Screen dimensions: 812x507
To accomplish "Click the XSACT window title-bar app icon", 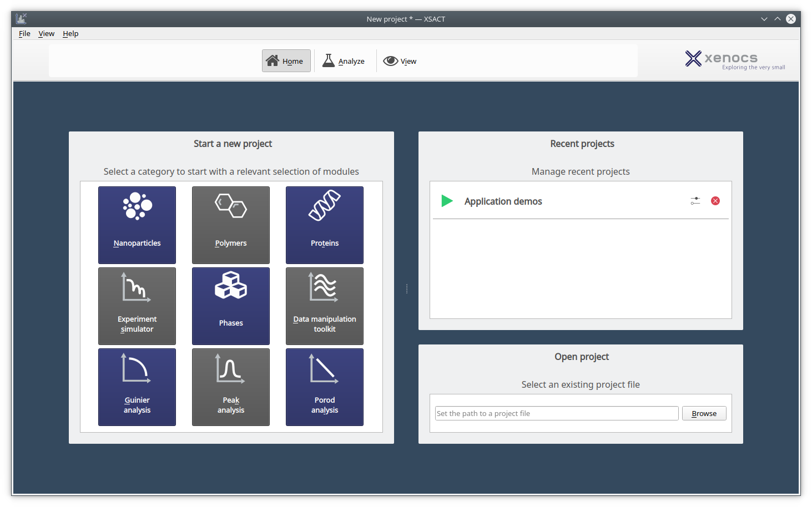I will point(21,19).
